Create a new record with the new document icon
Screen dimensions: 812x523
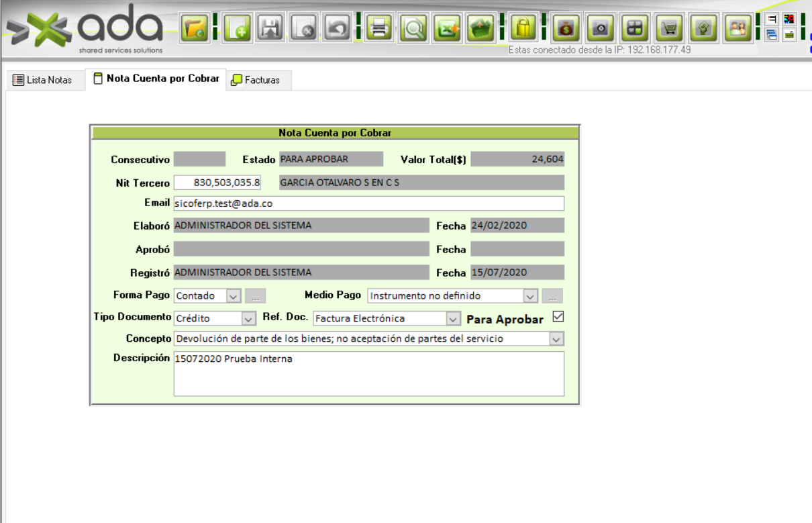(237, 29)
